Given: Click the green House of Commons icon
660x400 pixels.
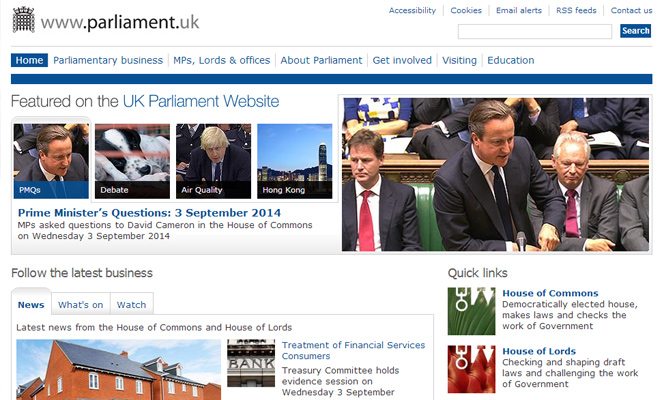Looking at the screenshot, I should pos(471,311).
